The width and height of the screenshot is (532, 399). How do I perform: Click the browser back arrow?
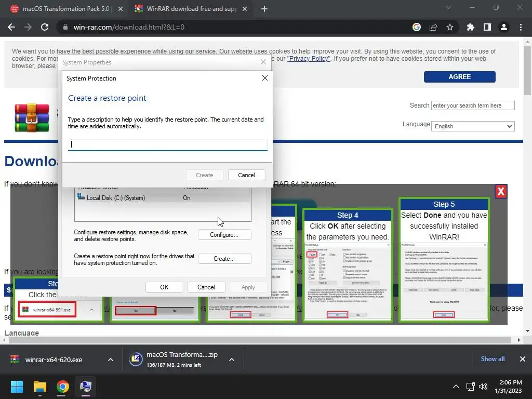tap(11, 27)
